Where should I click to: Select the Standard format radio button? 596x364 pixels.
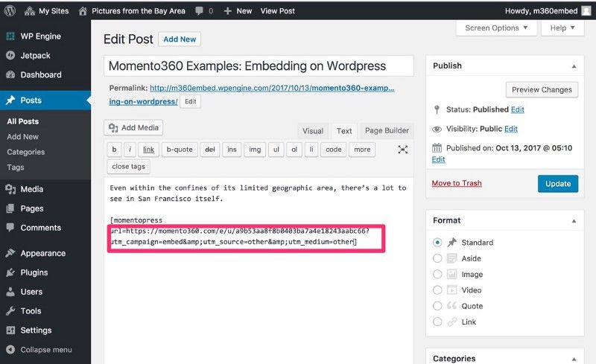[x=437, y=243]
